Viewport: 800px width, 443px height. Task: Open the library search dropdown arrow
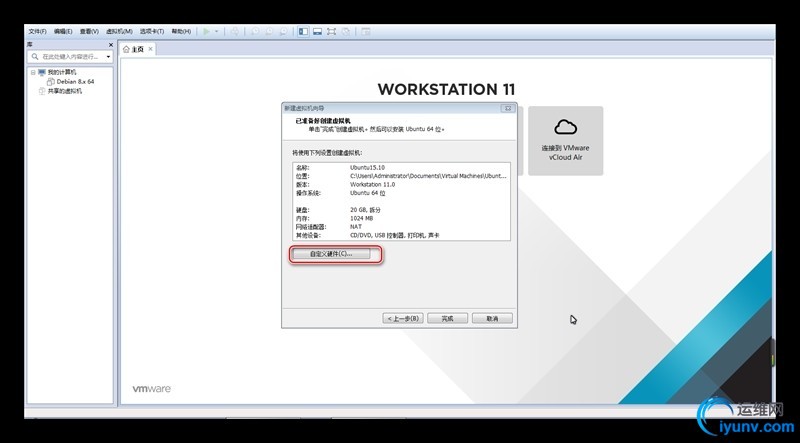(109, 57)
